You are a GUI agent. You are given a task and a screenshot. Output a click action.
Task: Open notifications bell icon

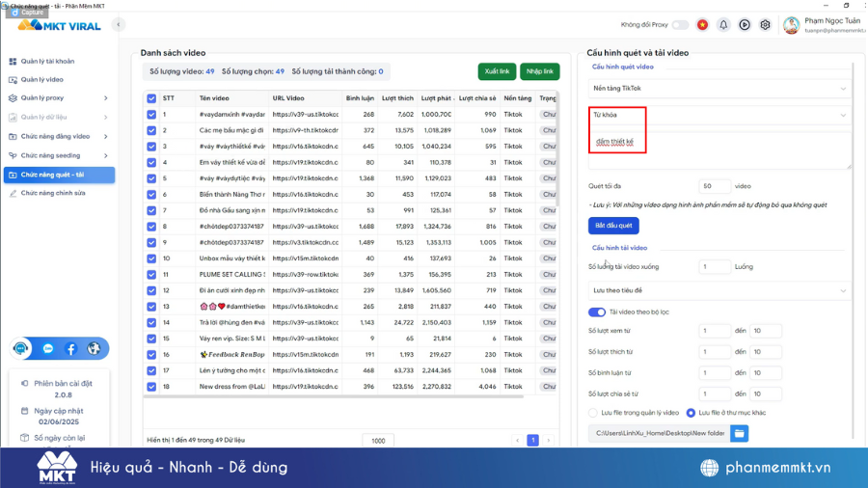pyautogui.click(x=723, y=25)
